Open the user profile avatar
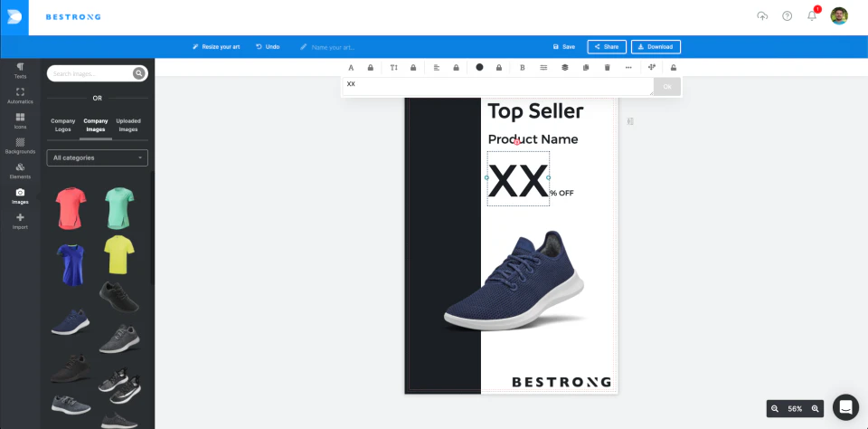The height and width of the screenshot is (429, 868). [x=839, y=15]
